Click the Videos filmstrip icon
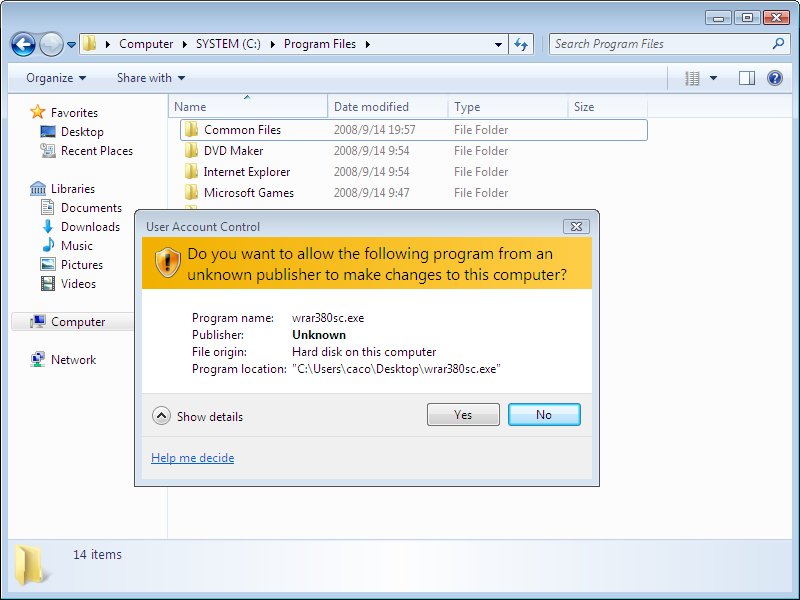Image resolution: width=800 pixels, height=600 pixels. [47, 283]
